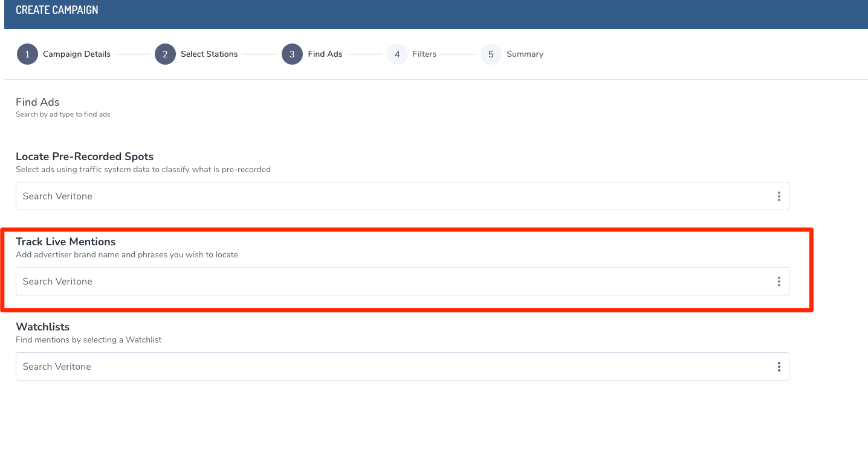The height and width of the screenshot is (470, 868).
Task: Click the Create Campaign header title
Action: (57, 10)
